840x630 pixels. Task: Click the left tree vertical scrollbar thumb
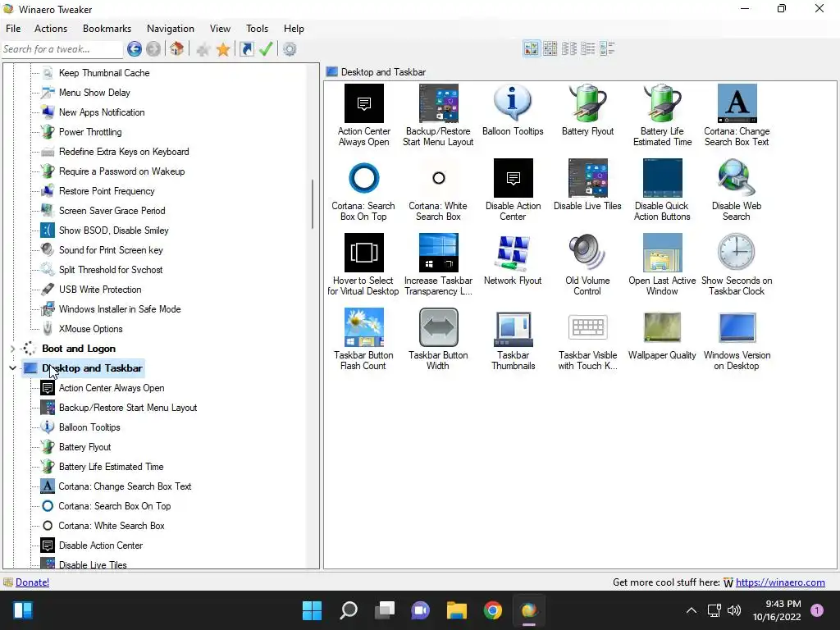click(313, 203)
